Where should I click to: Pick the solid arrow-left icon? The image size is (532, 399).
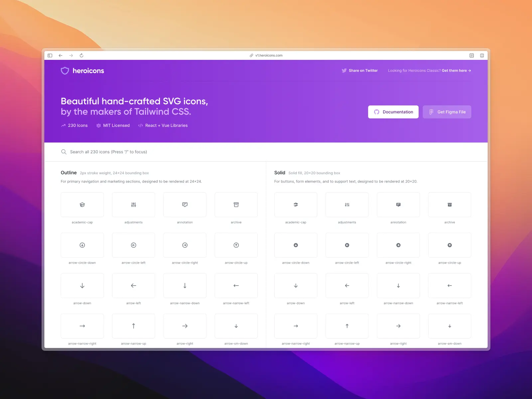pyautogui.click(x=347, y=286)
